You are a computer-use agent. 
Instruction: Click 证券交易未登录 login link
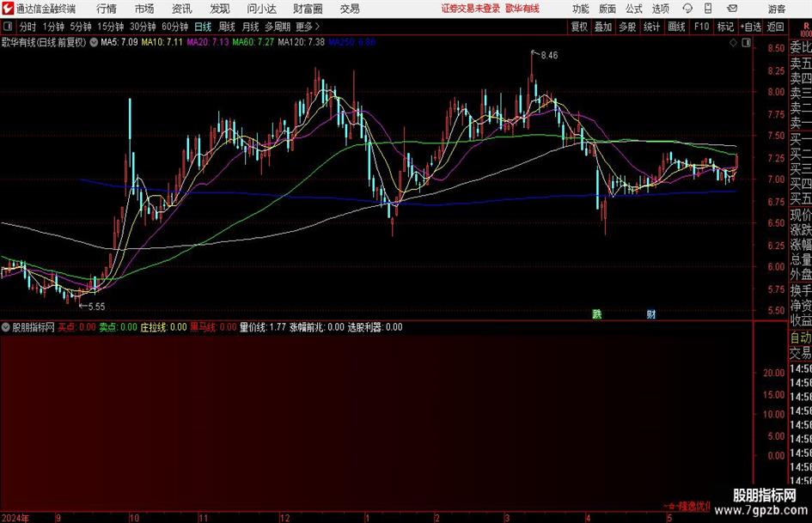(471, 9)
